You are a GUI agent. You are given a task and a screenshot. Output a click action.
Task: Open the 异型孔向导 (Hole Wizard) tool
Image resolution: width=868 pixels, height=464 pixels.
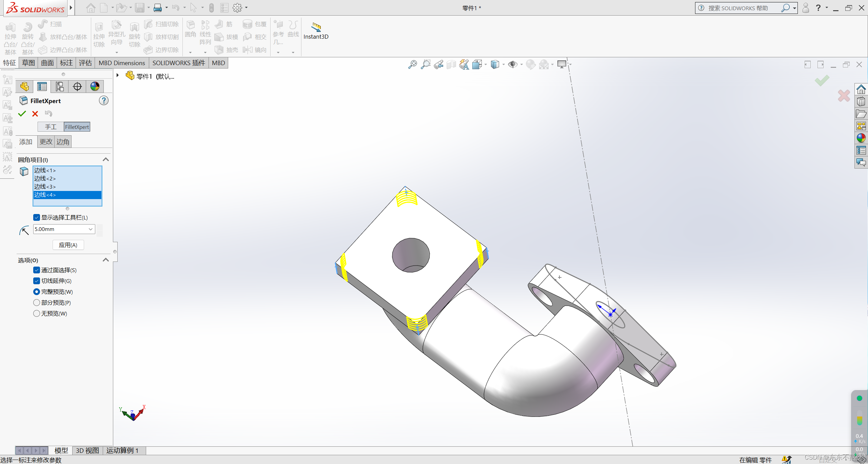click(117, 34)
